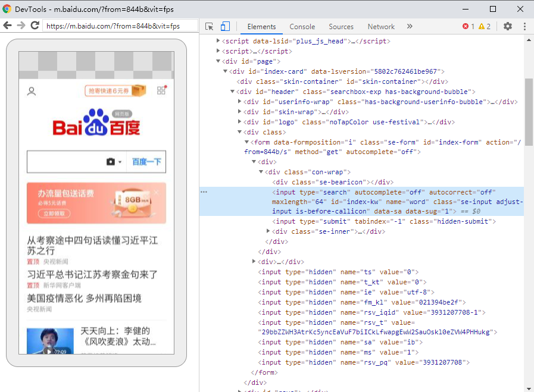Select hidden input name="rsv_t" line

377,327
